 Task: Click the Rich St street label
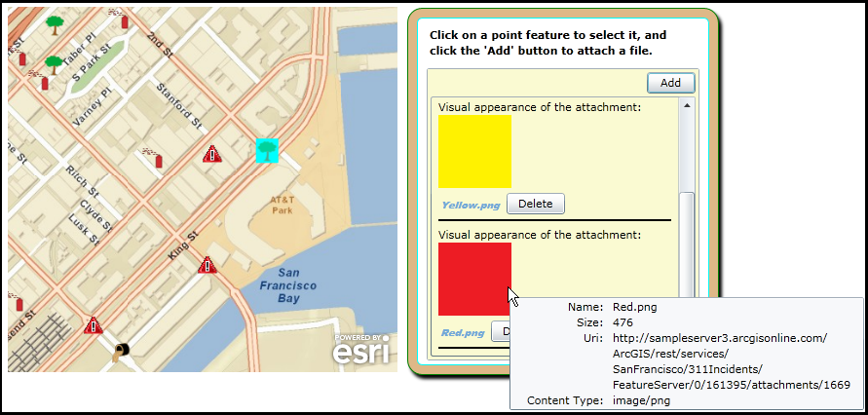click(82, 182)
